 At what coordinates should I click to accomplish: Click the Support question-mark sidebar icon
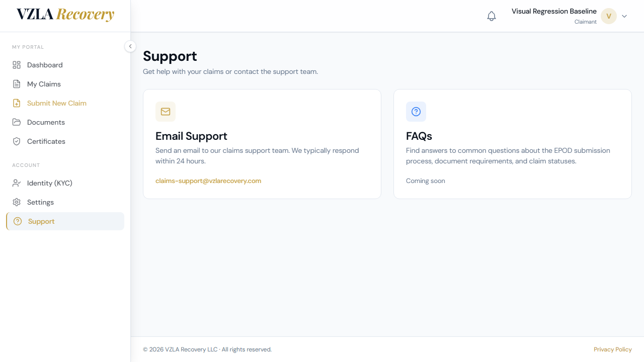point(18,221)
